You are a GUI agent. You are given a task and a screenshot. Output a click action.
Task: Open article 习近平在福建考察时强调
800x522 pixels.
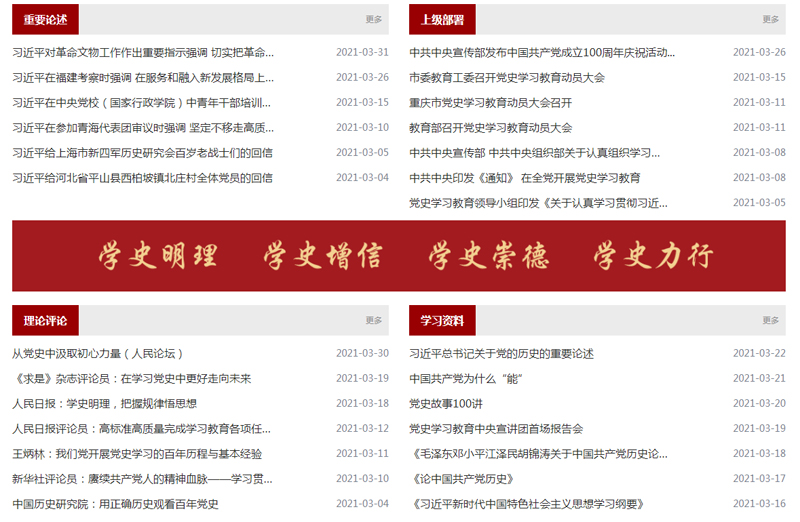pos(143,77)
